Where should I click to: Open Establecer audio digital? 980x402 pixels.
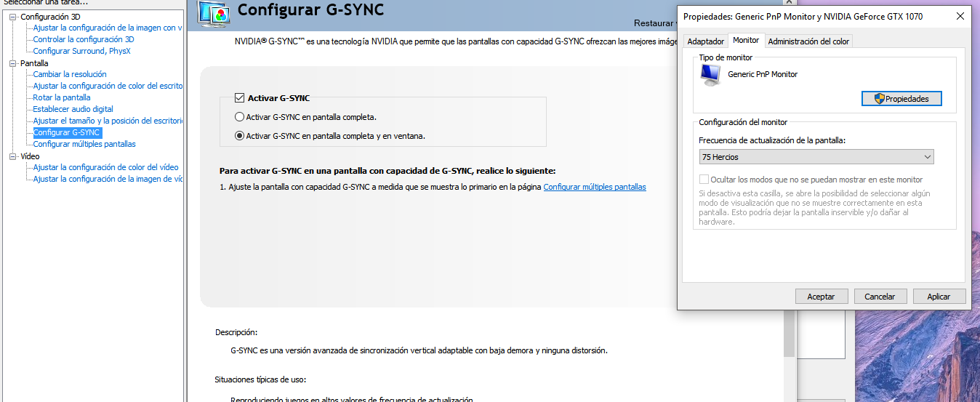point(73,109)
